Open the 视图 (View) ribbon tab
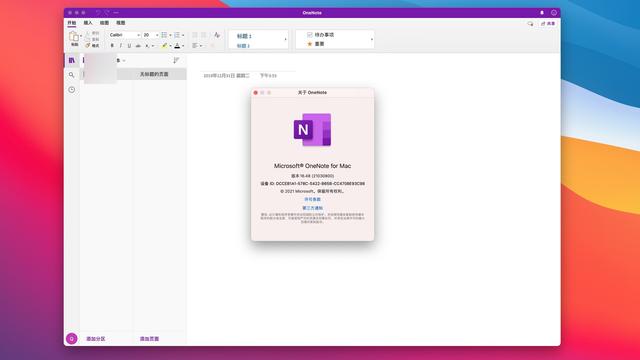Screen dimensions: 640x360 point(121,23)
